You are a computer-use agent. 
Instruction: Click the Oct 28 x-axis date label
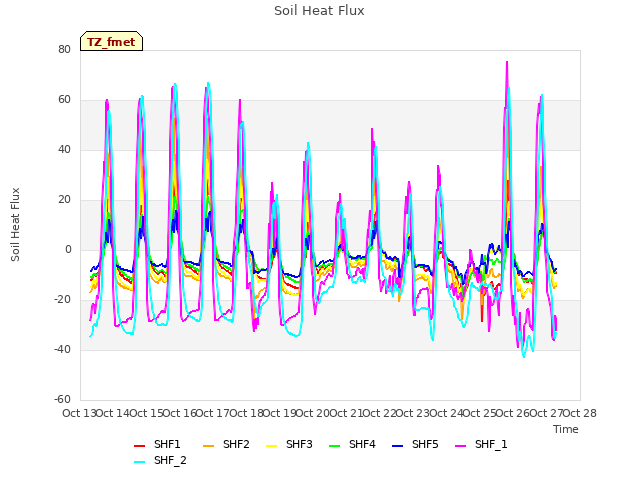point(579,413)
